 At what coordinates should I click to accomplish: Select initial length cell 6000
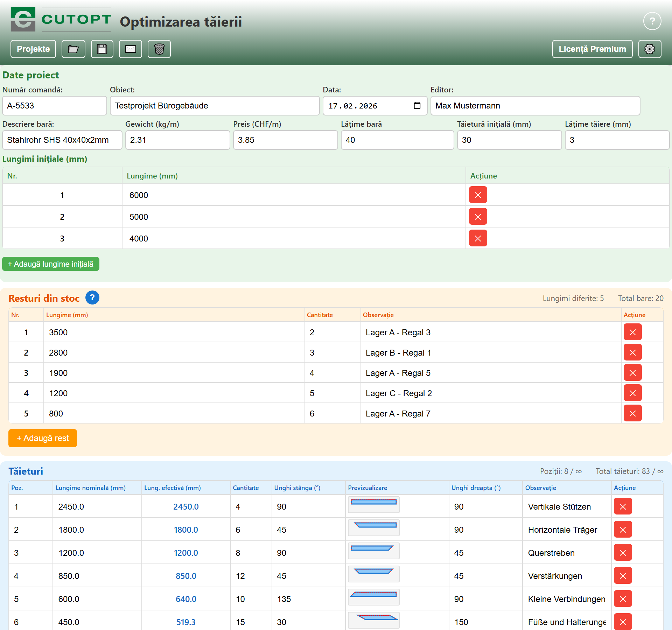coord(294,195)
